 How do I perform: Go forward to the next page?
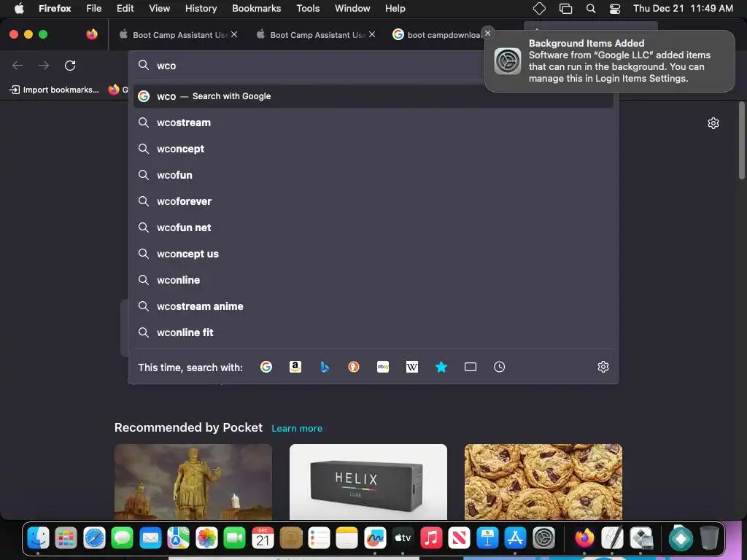44,65
